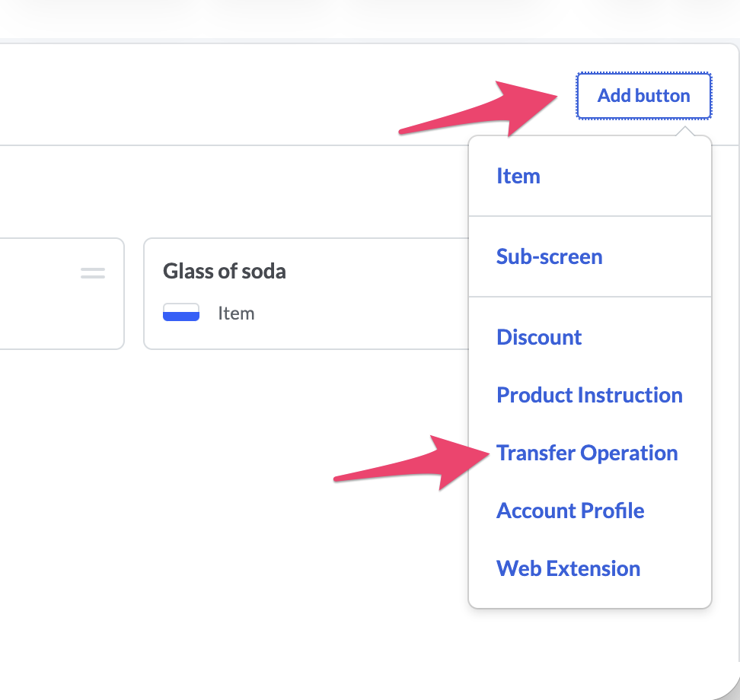Select the Web Extension entry
Image resolution: width=740 pixels, height=700 pixels.
(x=568, y=568)
